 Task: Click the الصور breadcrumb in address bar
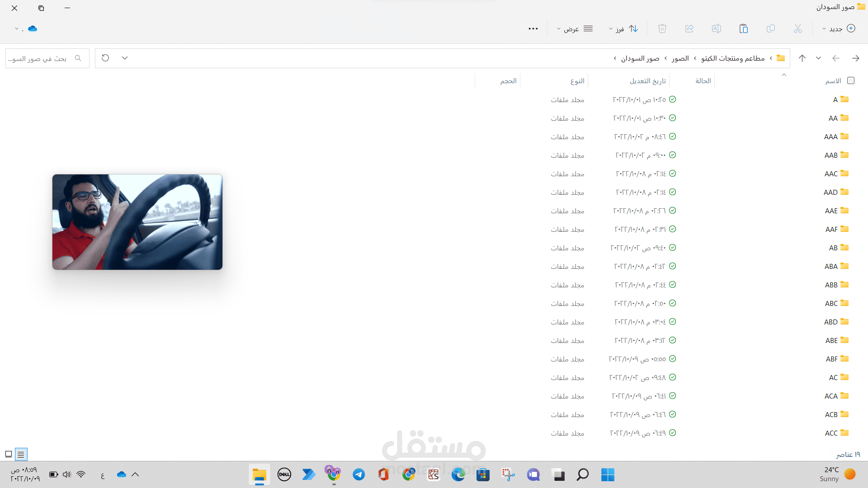tap(680, 58)
